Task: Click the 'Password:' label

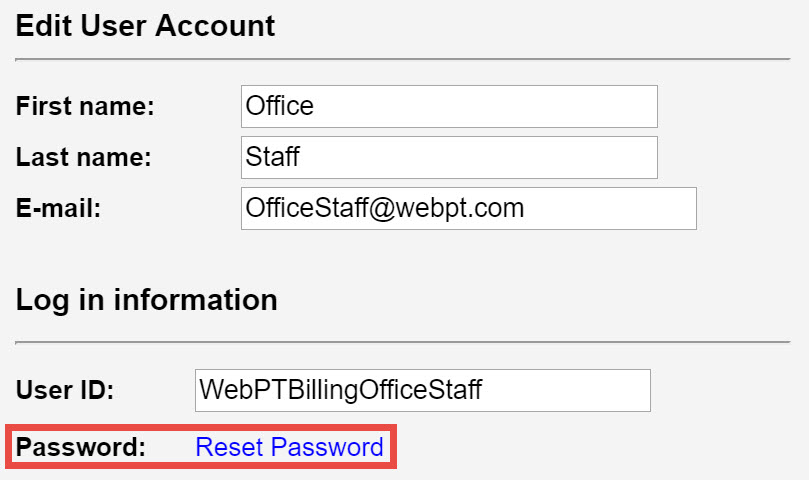Action: [x=81, y=447]
